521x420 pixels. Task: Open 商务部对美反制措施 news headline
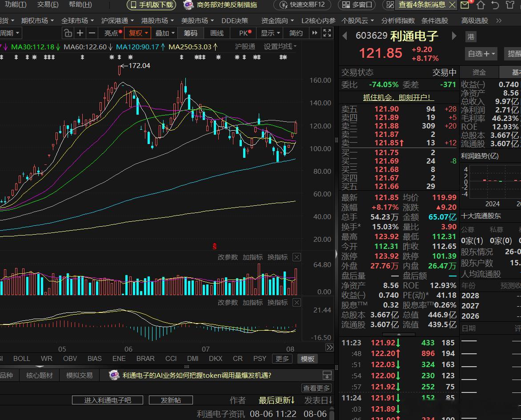click(227, 4)
